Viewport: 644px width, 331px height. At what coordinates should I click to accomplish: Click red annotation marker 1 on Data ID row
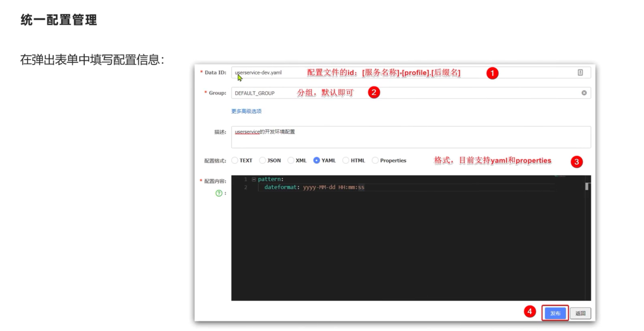[x=493, y=73]
